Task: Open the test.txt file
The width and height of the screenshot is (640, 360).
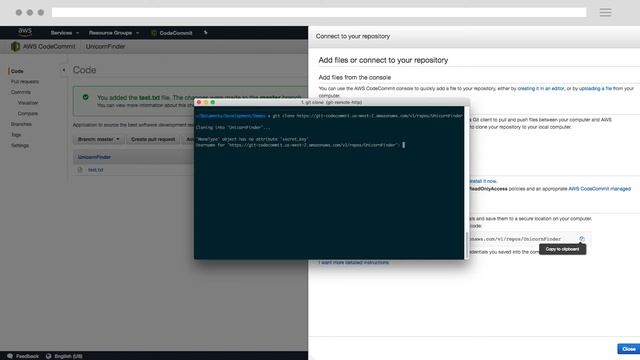Action: tap(96, 170)
